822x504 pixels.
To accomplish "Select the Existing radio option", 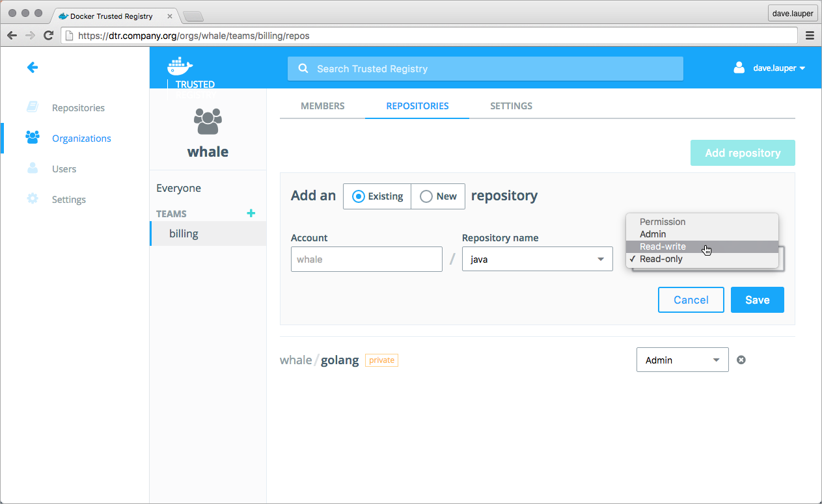I will 377,196.
